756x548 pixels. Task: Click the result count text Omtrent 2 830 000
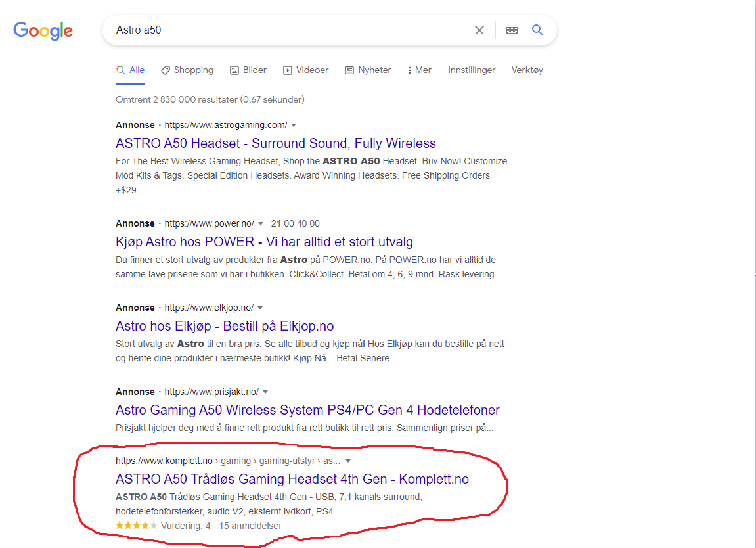pyautogui.click(x=210, y=99)
